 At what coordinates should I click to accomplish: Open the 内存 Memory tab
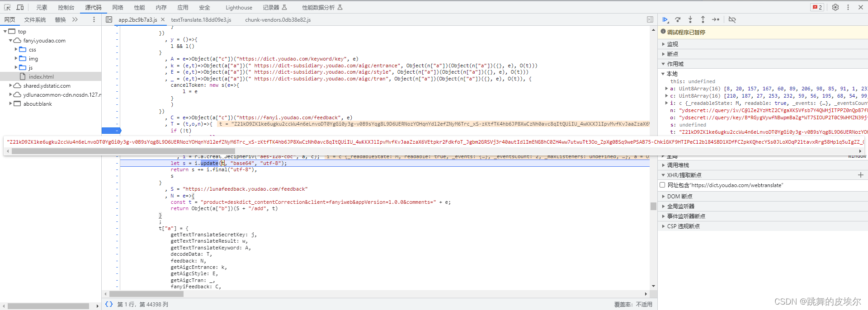[161, 7]
